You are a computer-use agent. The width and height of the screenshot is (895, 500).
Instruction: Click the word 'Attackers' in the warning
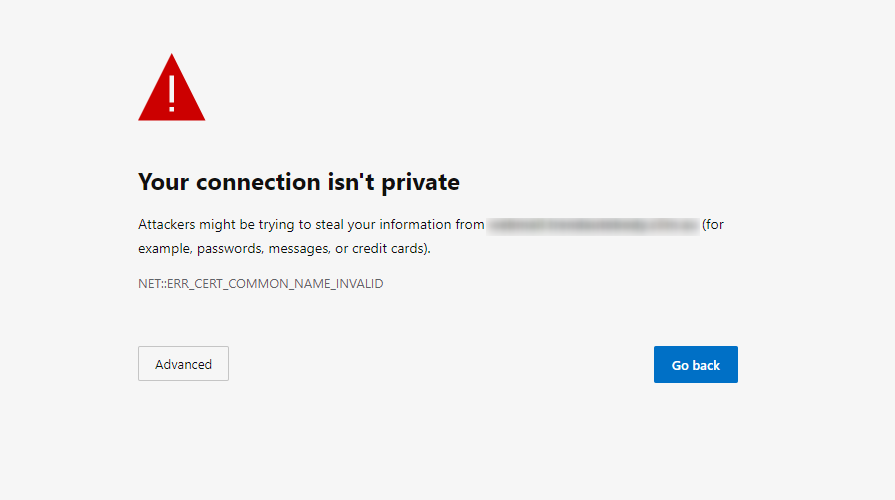coord(167,224)
